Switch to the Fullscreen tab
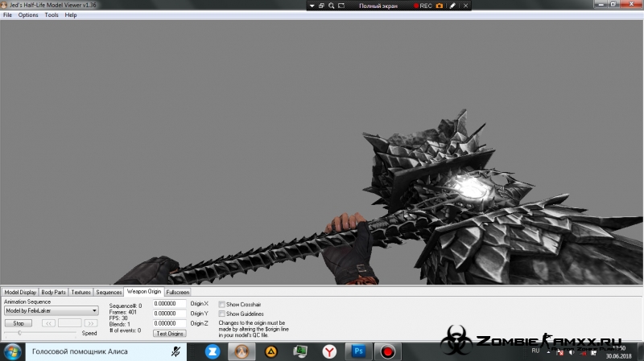 coord(177,292)
